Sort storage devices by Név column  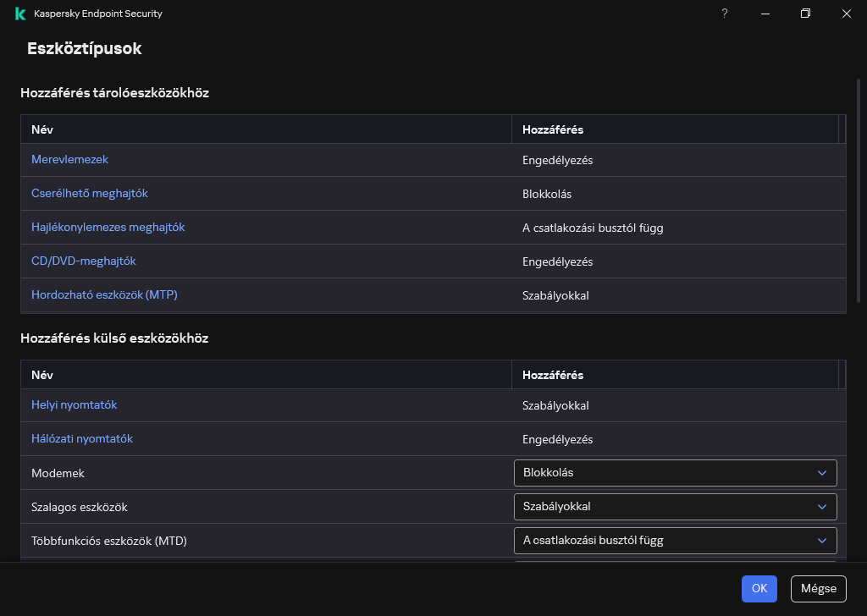tap(42, 129)
